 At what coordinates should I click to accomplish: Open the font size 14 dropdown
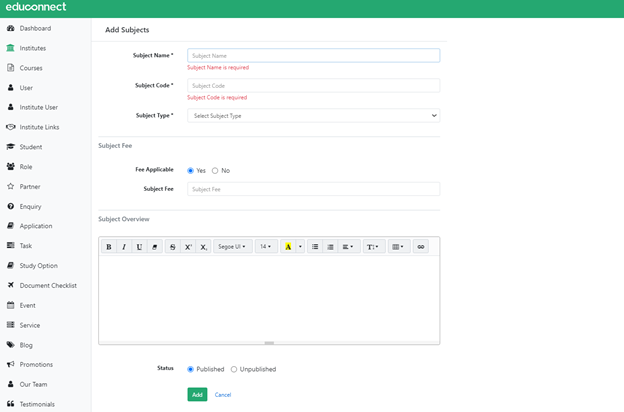point(266,247)
